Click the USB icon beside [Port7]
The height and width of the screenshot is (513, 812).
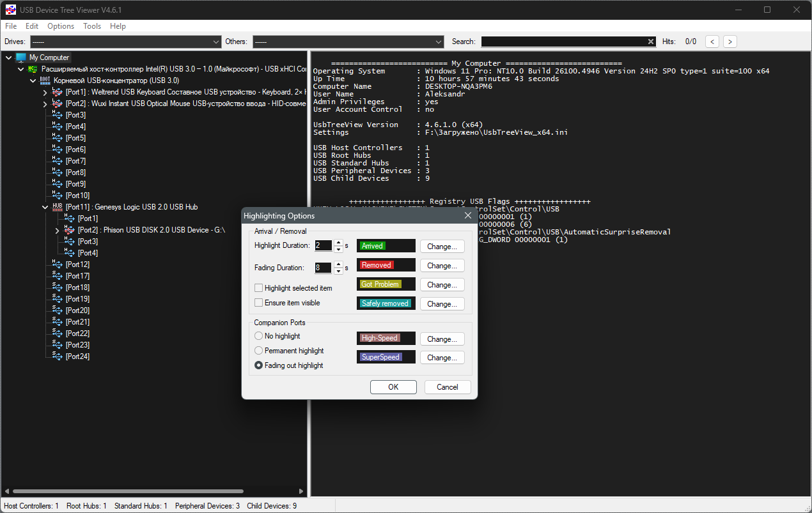tap(57, 161)
